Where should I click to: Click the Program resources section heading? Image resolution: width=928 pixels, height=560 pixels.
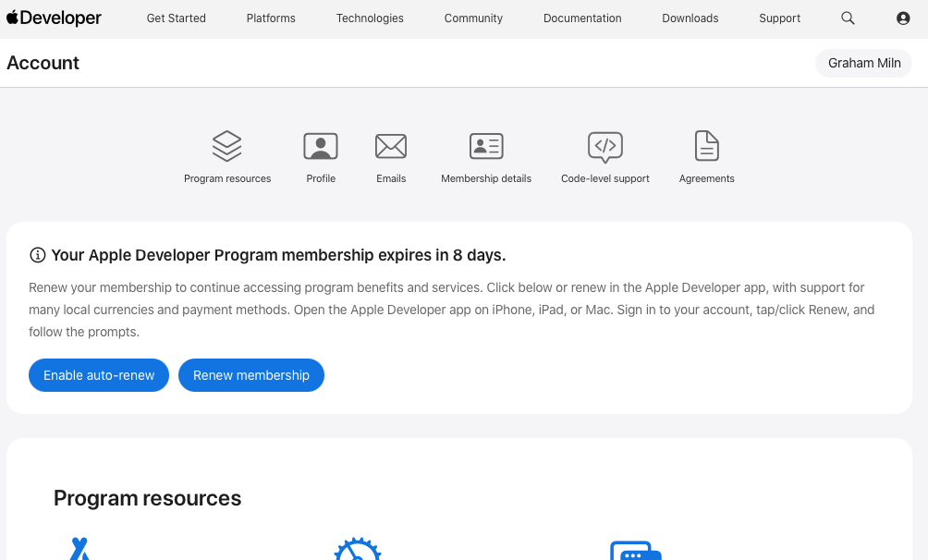(147, 498)
